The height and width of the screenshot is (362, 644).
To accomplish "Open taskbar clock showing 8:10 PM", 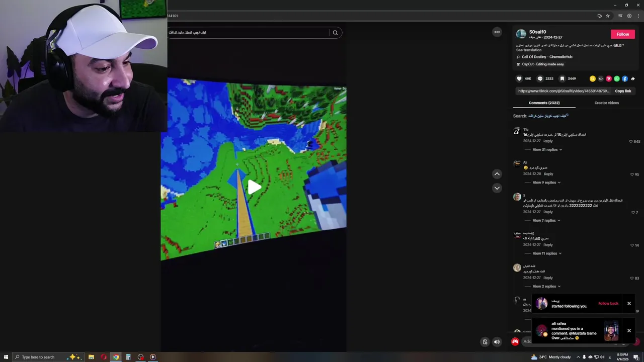I will click(x=623, y=357).
